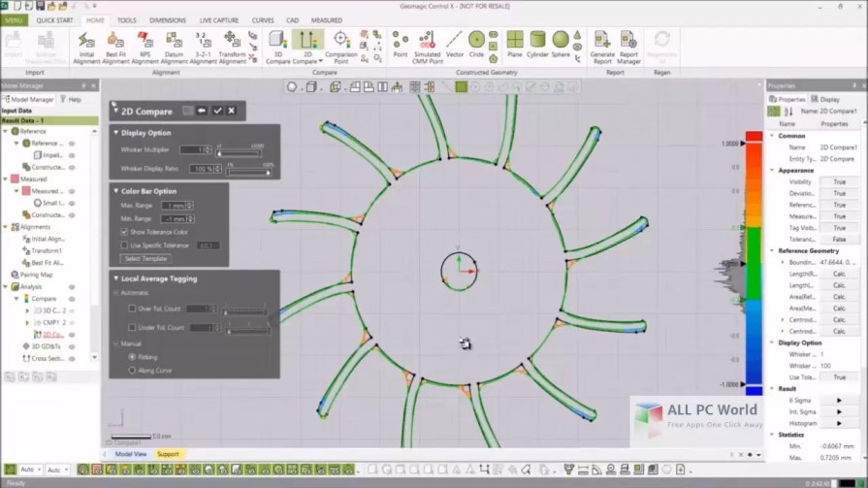This screenshot has width=868, height=488.
Task: Go back using the 2D Compare arrow
Action: pos(202,111)
